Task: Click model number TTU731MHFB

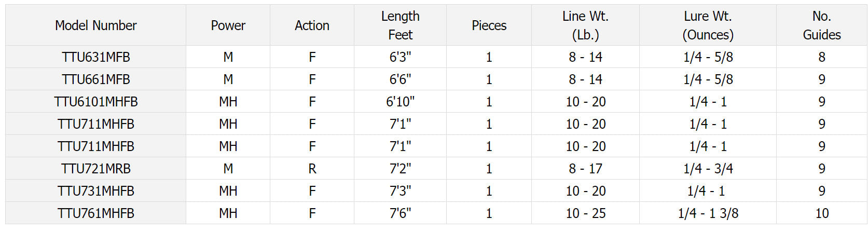Action: (96, 191)
